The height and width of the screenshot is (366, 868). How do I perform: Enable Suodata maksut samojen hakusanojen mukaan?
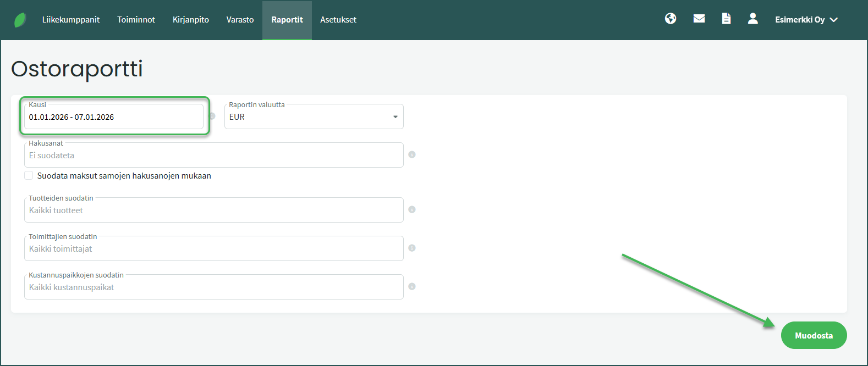click(x=29, y=176)
